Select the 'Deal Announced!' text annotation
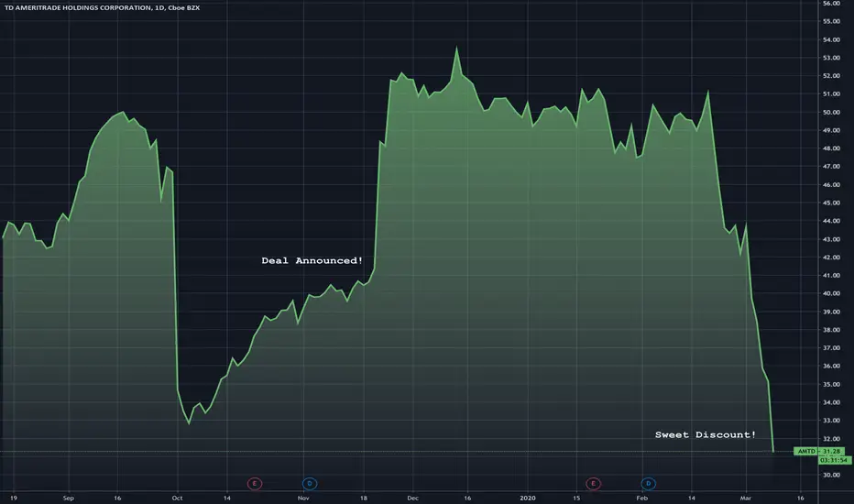Viewport: 854px width, 504px height. click(x=312, y=260)
